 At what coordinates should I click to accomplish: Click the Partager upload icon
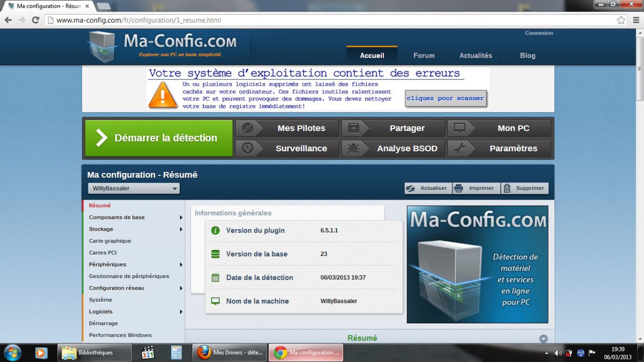tap(353, 128)
